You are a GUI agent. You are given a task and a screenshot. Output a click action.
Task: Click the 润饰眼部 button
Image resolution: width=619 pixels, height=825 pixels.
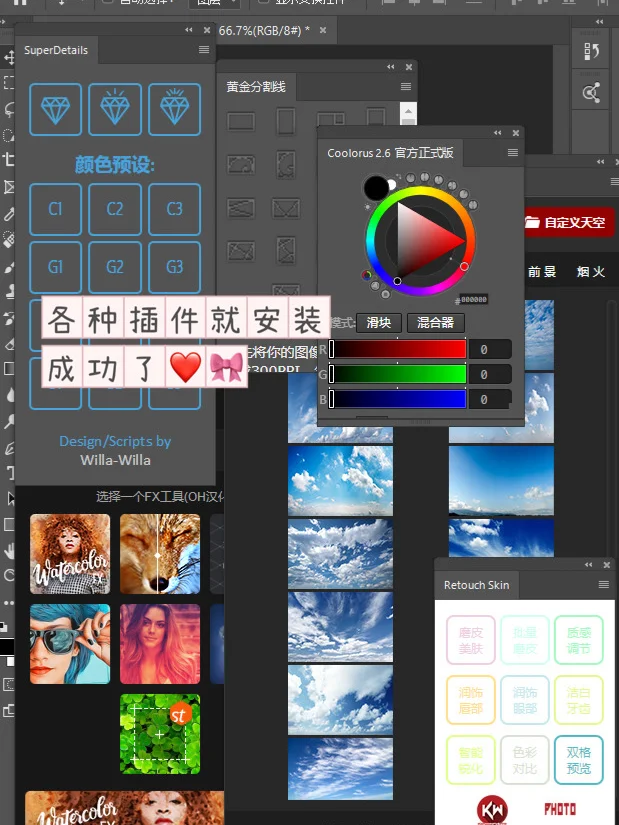click(525, 700)
